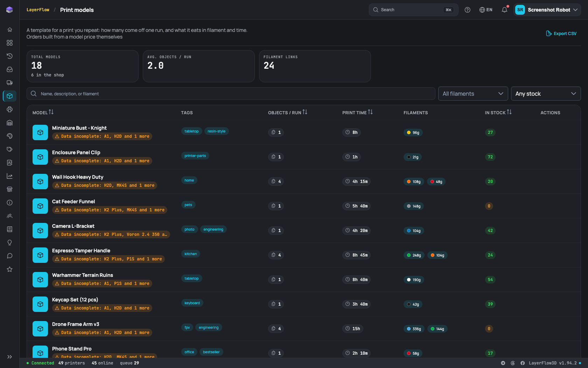Open the inbox tray icon in sidebar
Image resolution: width=588 pixels, height=368 pixels.
click(9, 69)
